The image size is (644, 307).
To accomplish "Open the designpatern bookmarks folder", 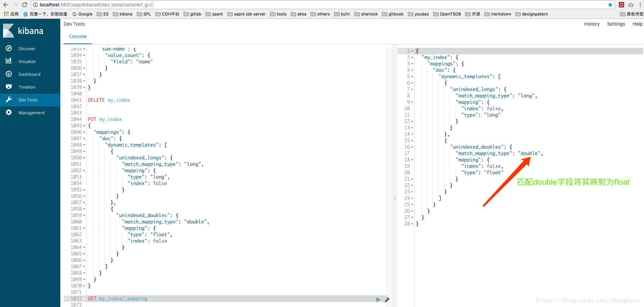I will [532, 14].
